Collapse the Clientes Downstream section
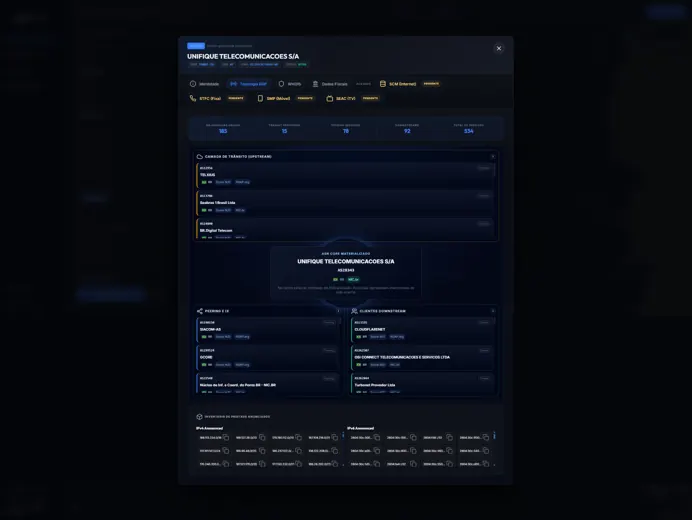 coord(493,311)
